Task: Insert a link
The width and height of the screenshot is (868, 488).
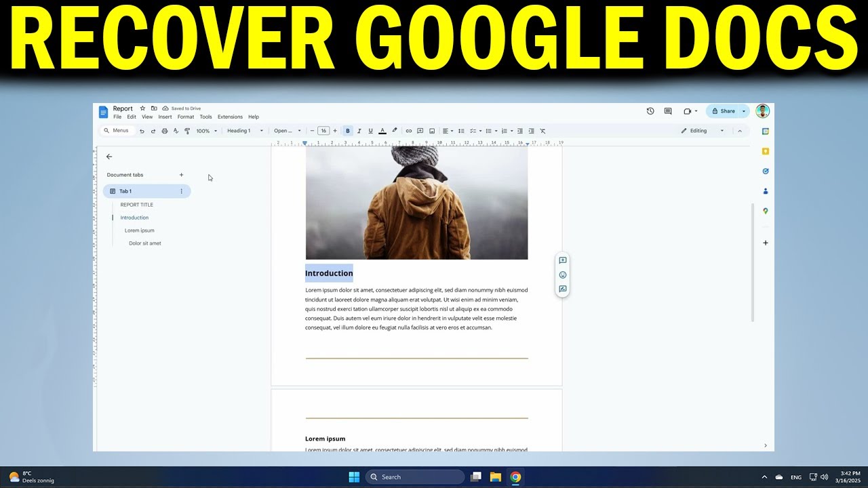Action: pos(409,131)
